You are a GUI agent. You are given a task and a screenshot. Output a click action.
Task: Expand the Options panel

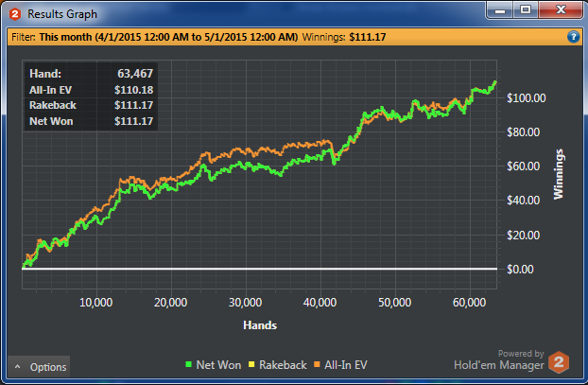tap(39, 367)
